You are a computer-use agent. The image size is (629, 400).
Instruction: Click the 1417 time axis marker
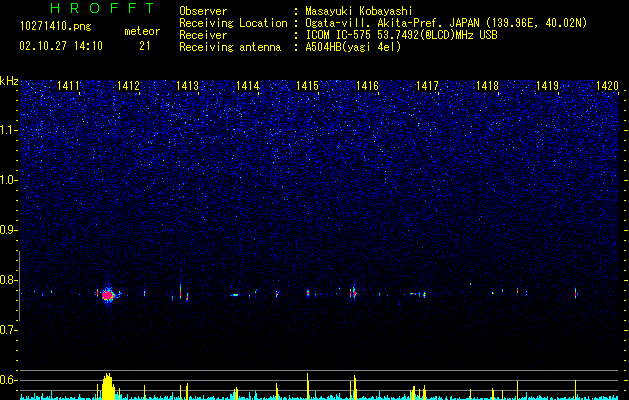pos(427,85)
